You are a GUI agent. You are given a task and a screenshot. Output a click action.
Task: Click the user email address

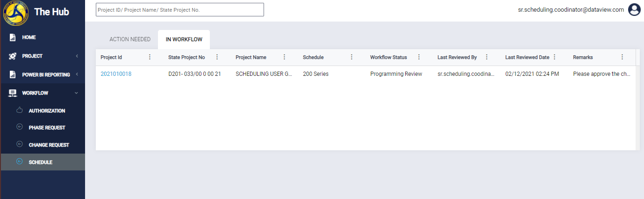click(571, 9)
